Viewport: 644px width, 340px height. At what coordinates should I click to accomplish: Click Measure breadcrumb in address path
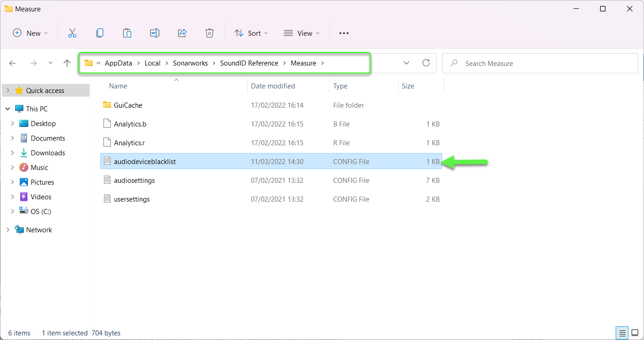[x=303, y=63]
